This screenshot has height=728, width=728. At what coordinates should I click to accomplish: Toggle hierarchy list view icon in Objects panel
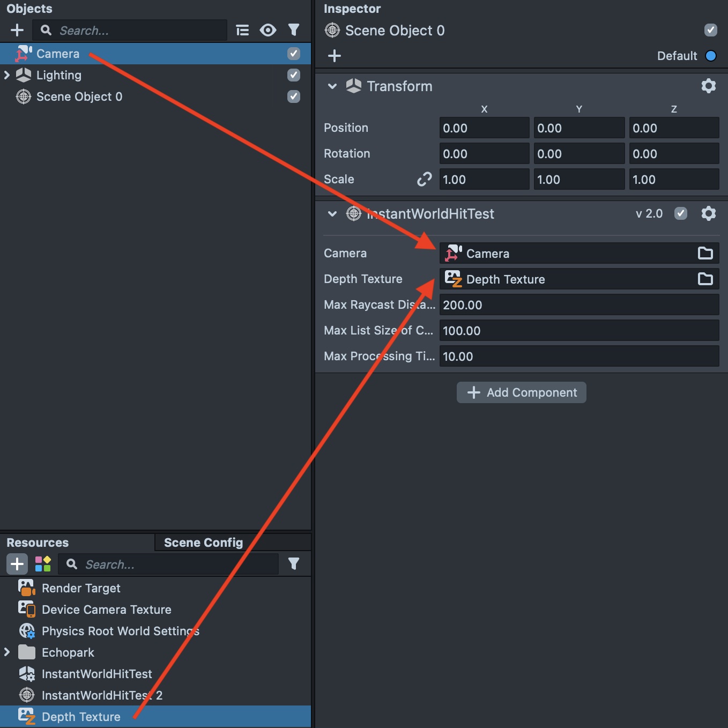(x=242, y=30)
